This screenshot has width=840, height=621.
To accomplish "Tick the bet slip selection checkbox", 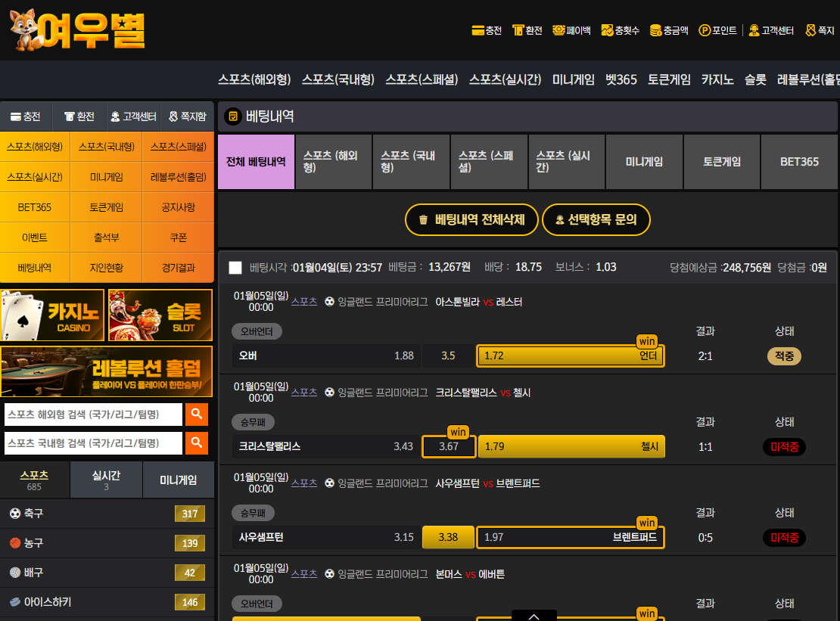I will (x=235, y=267).
